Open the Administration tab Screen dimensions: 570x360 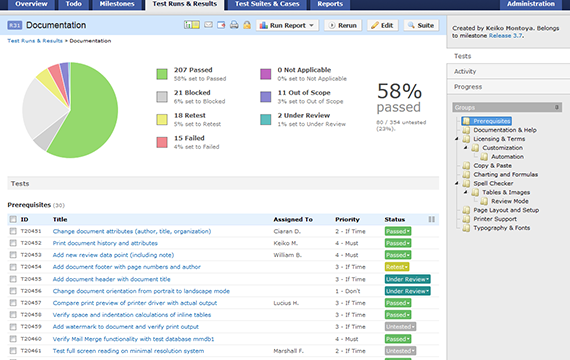(x=531, y=4)
